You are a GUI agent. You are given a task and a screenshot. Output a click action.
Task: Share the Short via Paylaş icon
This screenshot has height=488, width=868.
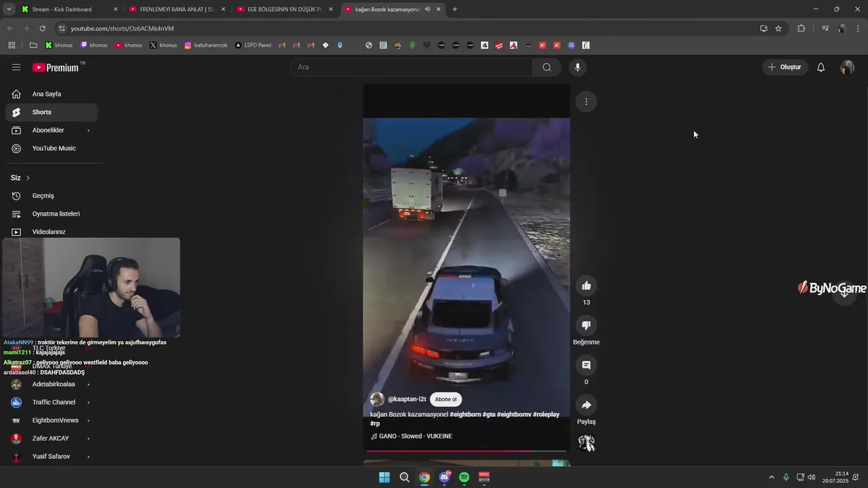586,405
